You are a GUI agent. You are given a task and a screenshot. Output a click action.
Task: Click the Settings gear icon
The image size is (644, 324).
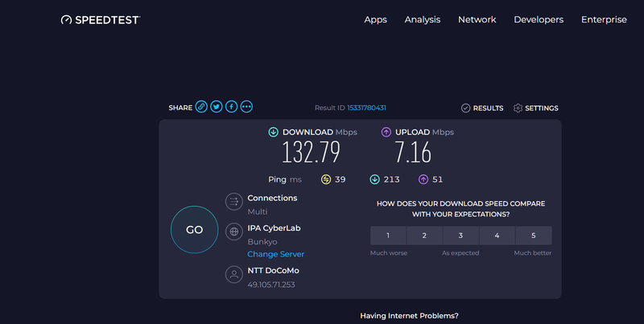tap(518, 108)
